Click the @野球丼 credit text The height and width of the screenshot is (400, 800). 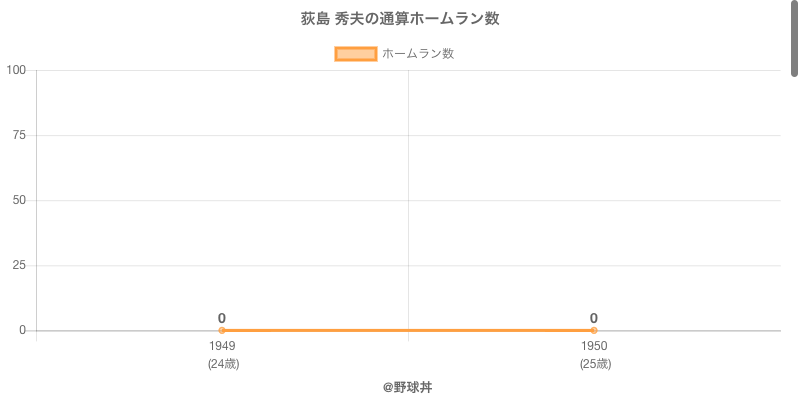point(408,388)
